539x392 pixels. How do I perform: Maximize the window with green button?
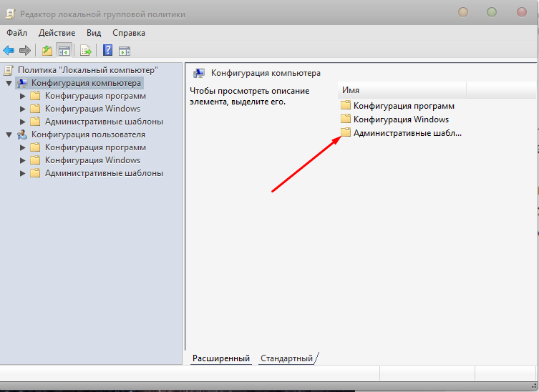(x=492, y=12)
